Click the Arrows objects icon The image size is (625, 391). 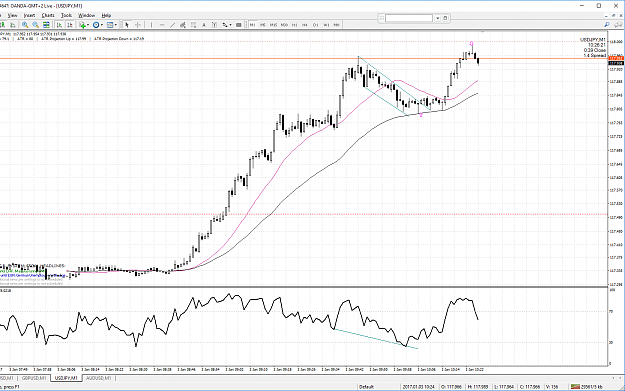(x=225, y=25)
